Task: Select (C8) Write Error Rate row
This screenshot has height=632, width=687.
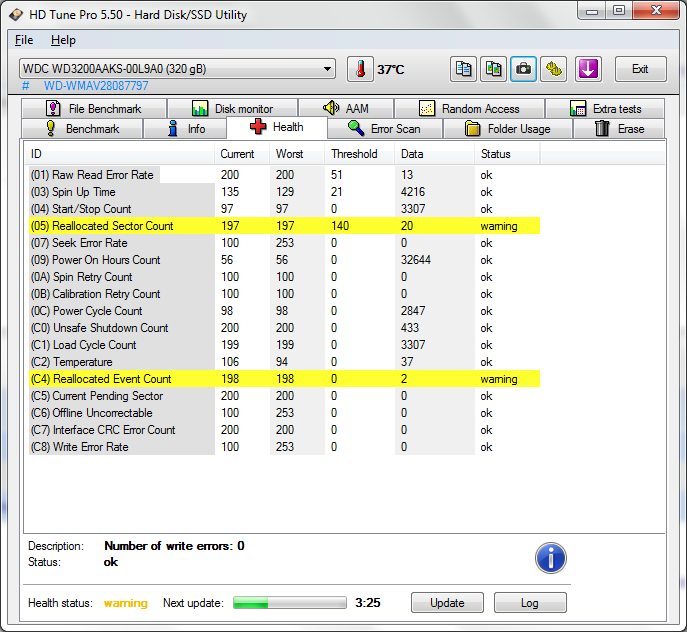Action: pos(284,447)
